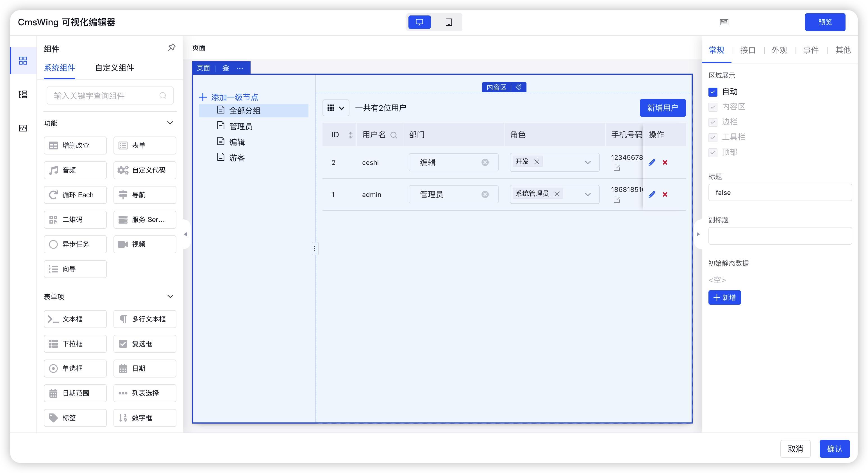Image resolution: width=868 pixels, height=473 pixels.
Task: Remove the 系统管理员 role tag
Action: (x=557, y=194)
